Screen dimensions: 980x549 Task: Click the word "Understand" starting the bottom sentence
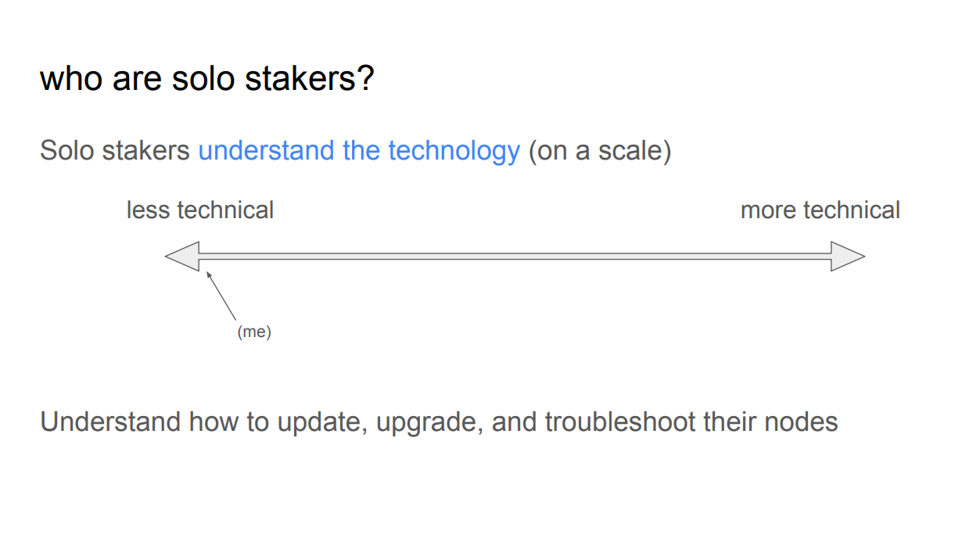pyautogui.click(x=110, y=422)
